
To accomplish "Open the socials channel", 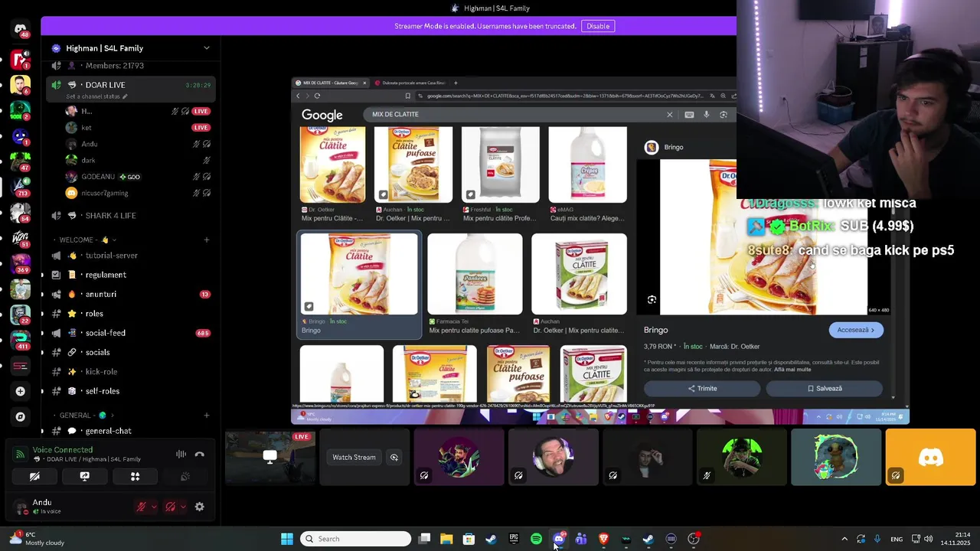I will tap(130, 353).
